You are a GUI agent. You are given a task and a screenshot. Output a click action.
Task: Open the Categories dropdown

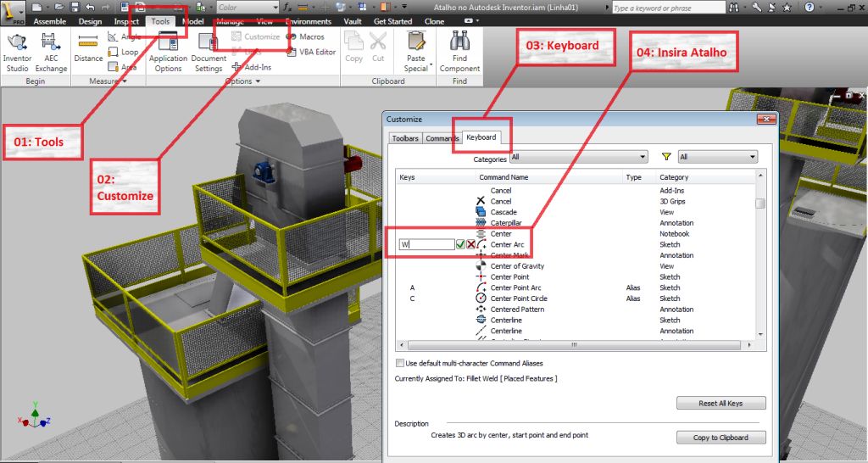pos(578,157)
